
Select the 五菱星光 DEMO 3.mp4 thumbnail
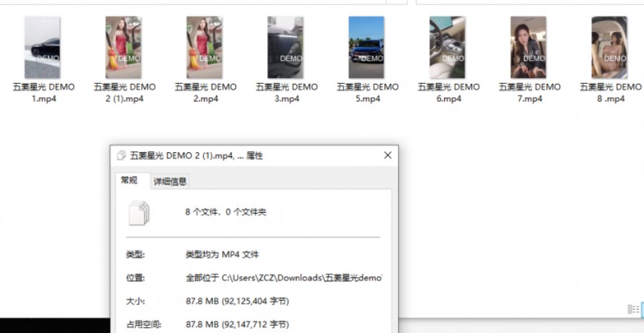click(286, 47)
